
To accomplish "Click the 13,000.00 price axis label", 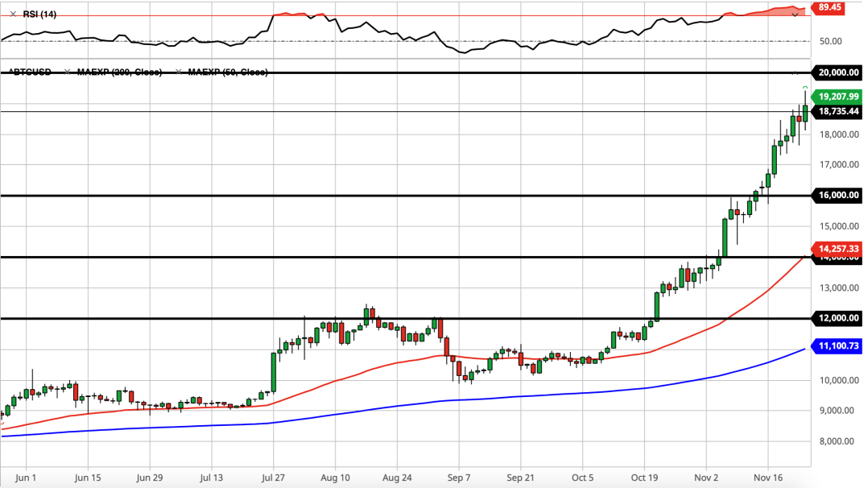I will click(x=839, y=287).
